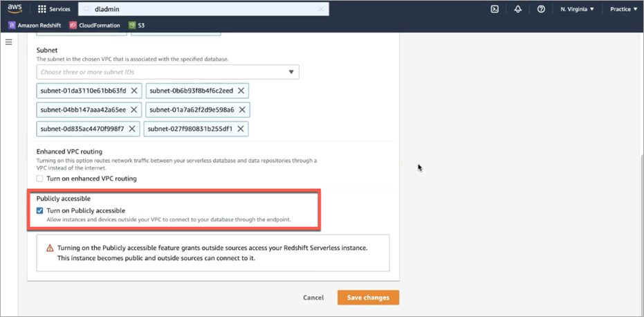Focus the dladmin search field
The height and width of the screenshot is (317, 644).
[x=203, y=9]
